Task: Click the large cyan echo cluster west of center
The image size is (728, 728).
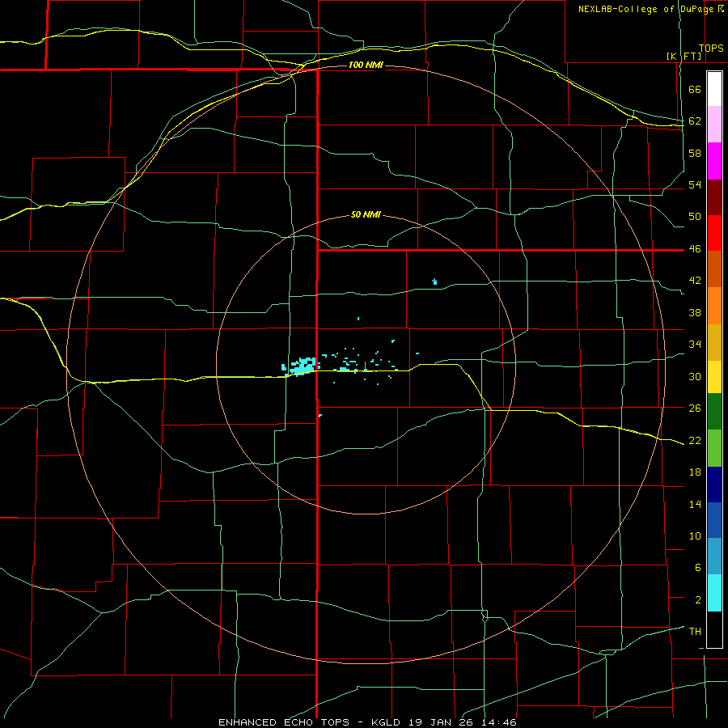Action: click(x=301, y=366)
